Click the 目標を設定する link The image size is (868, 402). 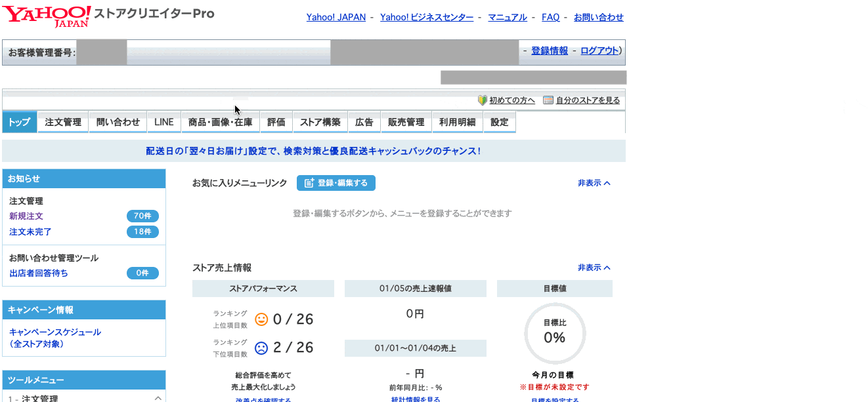click(x=555, y=399)
